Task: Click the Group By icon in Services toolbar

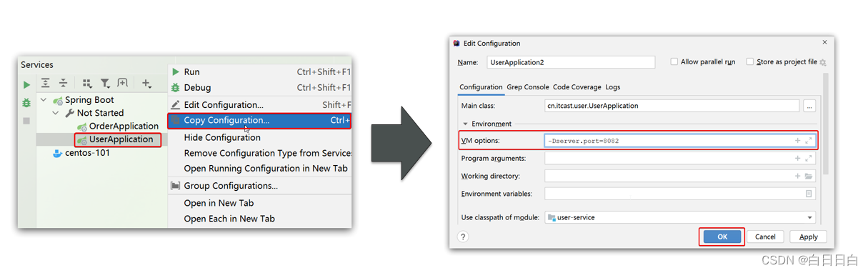Action: [87, 84]
